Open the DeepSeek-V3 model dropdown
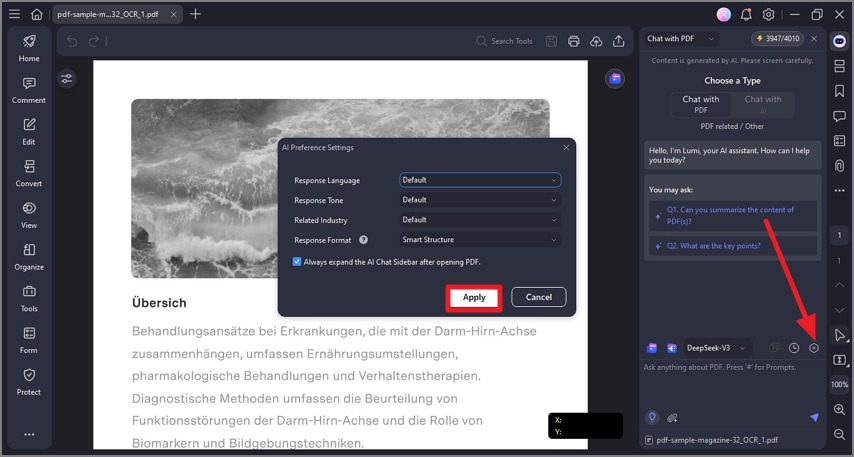This screenshot has height=457, width=854. [x=716, y=348]
